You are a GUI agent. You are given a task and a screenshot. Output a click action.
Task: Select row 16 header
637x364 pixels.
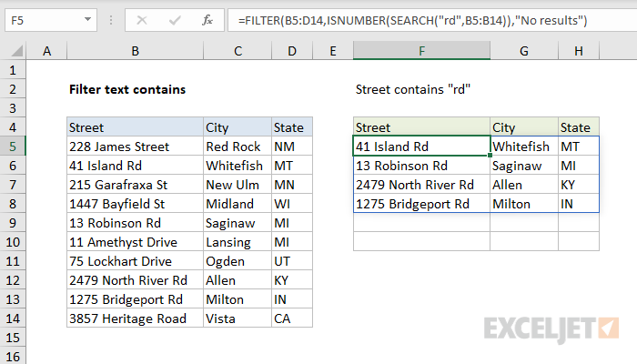(13, 357)
